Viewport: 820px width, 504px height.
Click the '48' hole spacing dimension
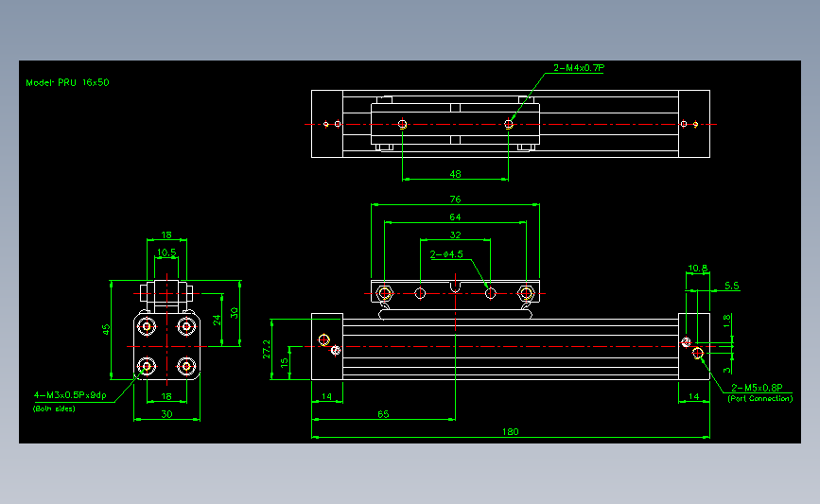[x=456, y=174]
